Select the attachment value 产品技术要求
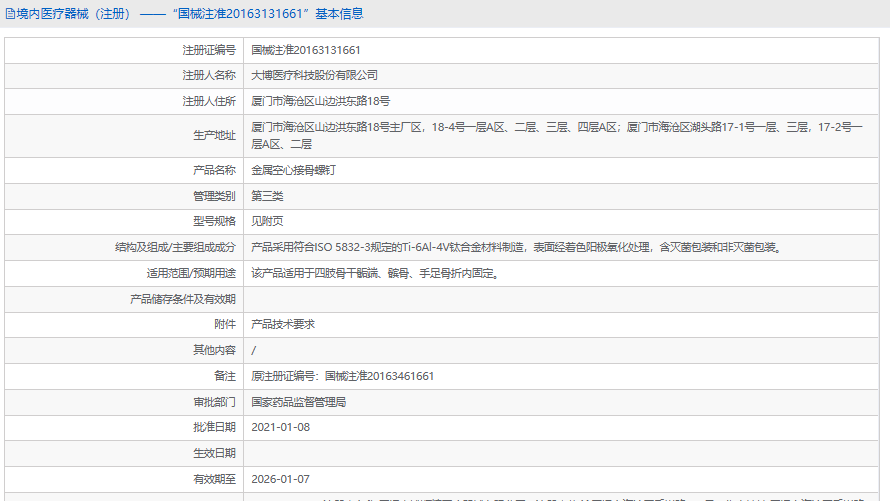 283,325
